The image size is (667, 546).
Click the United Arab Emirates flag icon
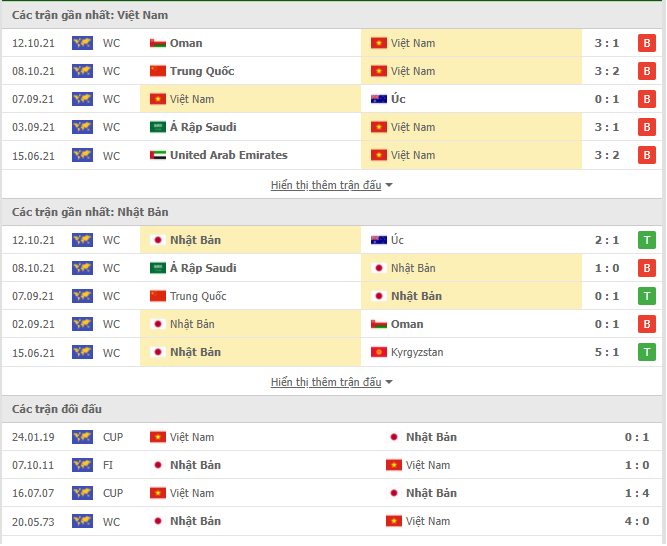[158, 155]
